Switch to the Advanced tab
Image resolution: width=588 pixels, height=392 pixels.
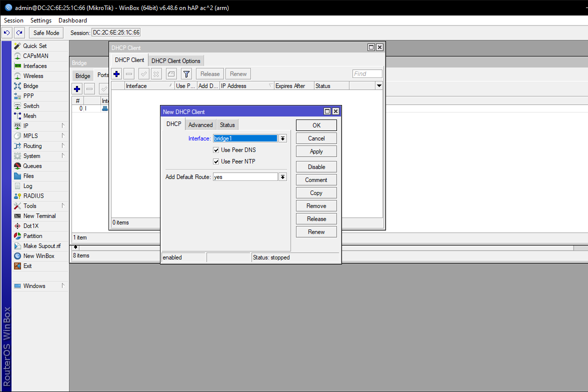pyautogui.click(x=200, y=125)
